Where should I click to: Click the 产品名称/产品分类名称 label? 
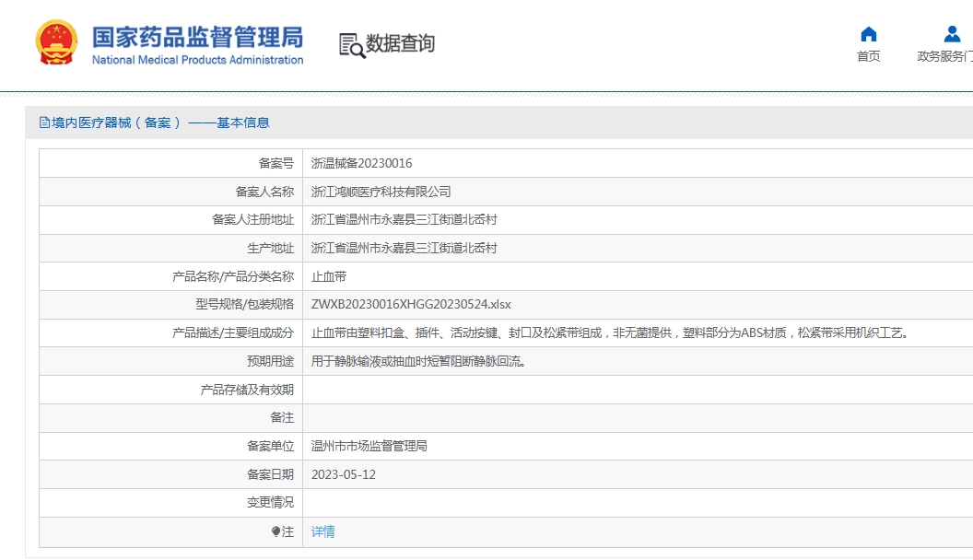tap(233, 276)
